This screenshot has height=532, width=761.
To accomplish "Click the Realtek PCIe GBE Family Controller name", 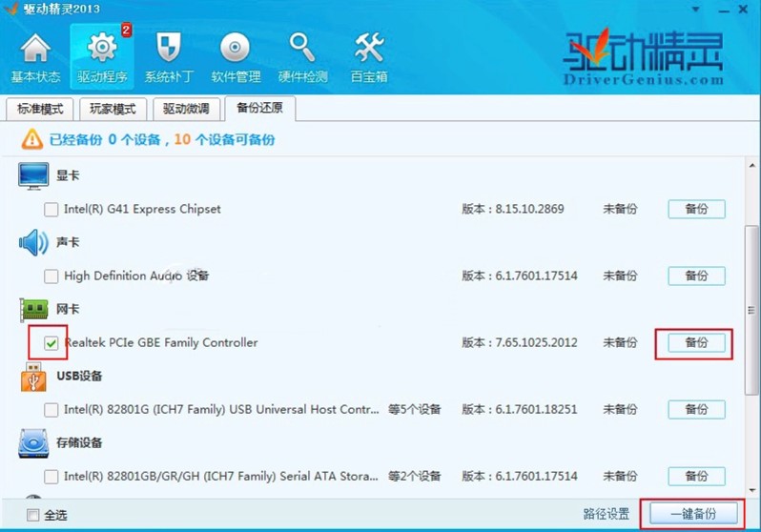I will (161, 342).
